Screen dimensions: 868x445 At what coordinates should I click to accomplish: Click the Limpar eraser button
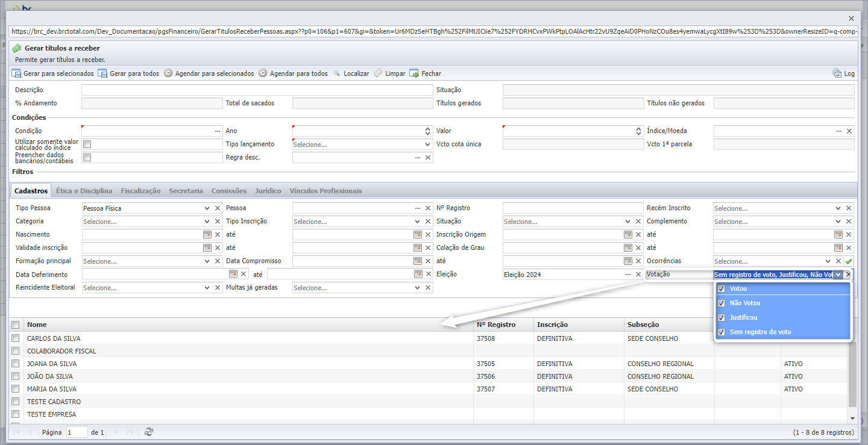pyautogui.click(x=389, y=73)
